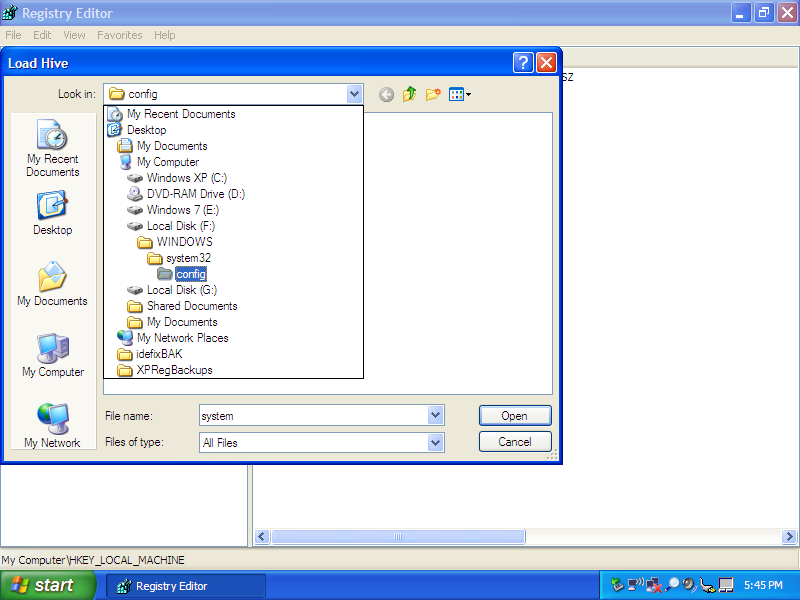Go up one folder level icon
The width and height of the screenshot is (800, 600).
pyautogui.click(x=410, y=94)
